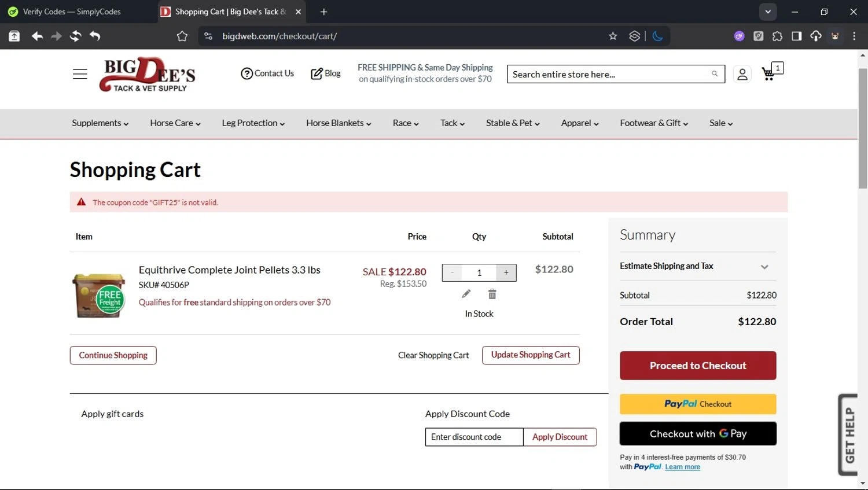Expand the Sale menu

(721, 123)
